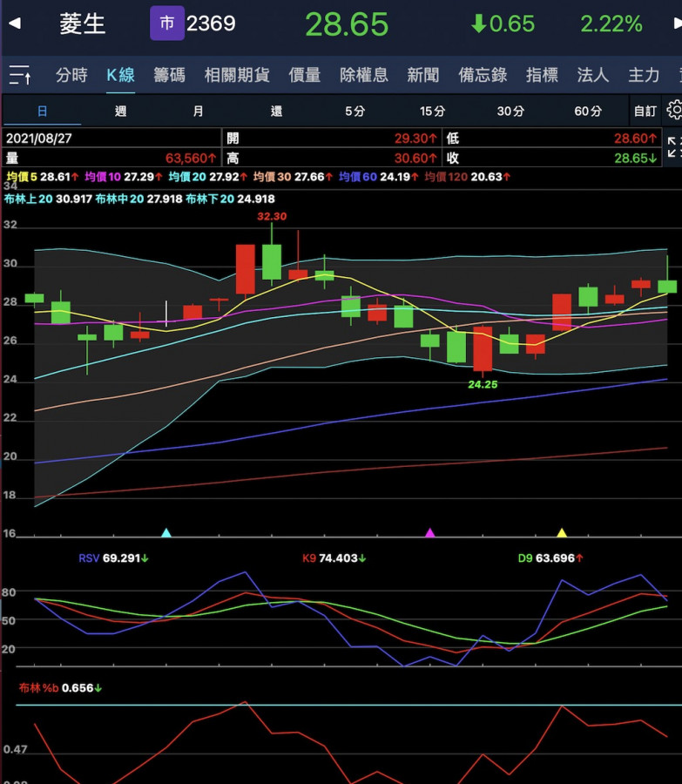Click the magenta triangle marker below chart
682x784 pixels.
tap(429, 531)
